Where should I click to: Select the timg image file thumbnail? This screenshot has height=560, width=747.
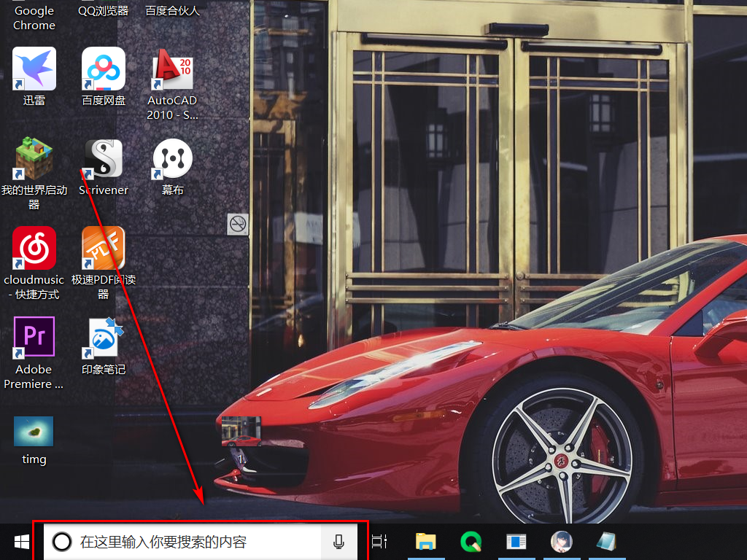click(x=34, y=431)
